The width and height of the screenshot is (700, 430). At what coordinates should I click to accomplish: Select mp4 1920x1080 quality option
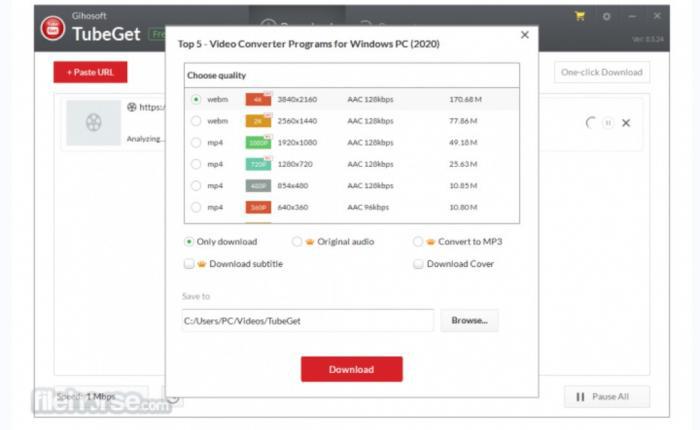pos(196,142)
